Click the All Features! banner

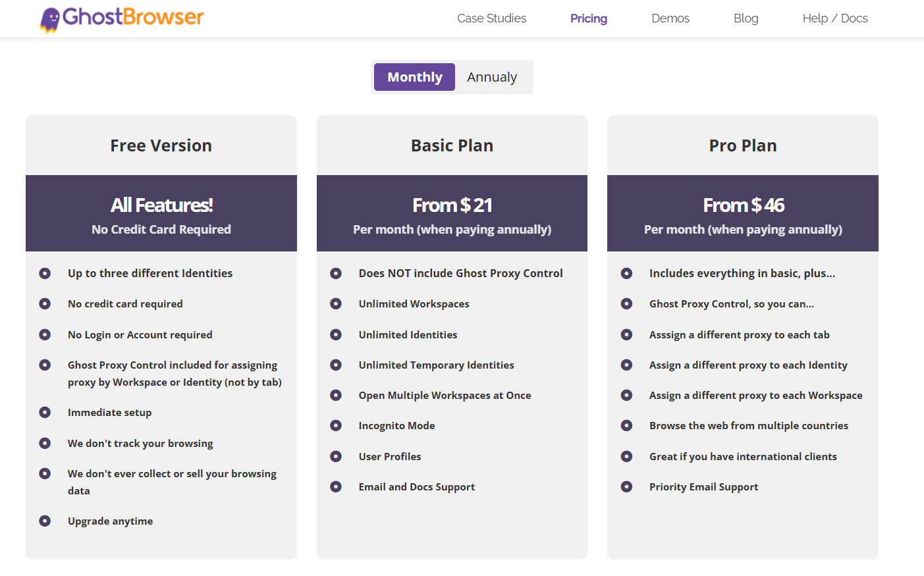(161, 213)
